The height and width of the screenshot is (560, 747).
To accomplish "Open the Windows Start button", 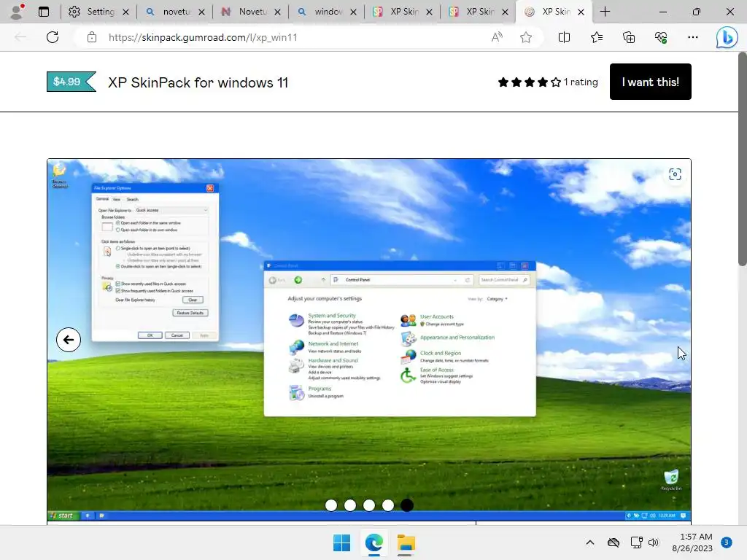I will coord(341,542).
